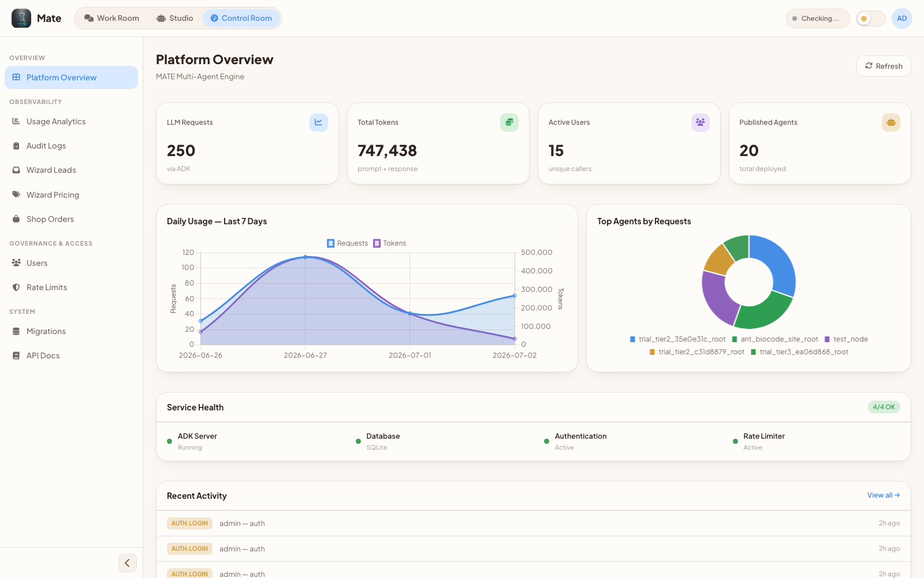Click the Active Users people icon
924x578 pixels.
point(701,123)
